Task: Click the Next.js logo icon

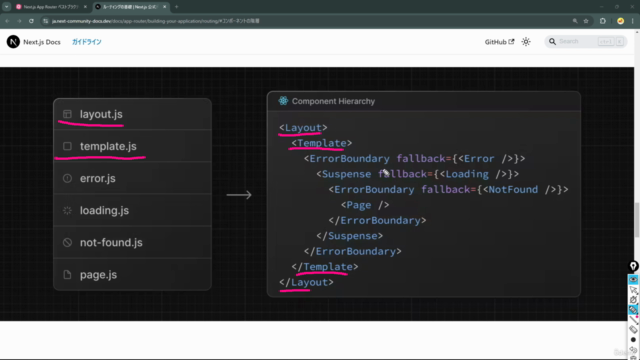Action: (13, 42)
